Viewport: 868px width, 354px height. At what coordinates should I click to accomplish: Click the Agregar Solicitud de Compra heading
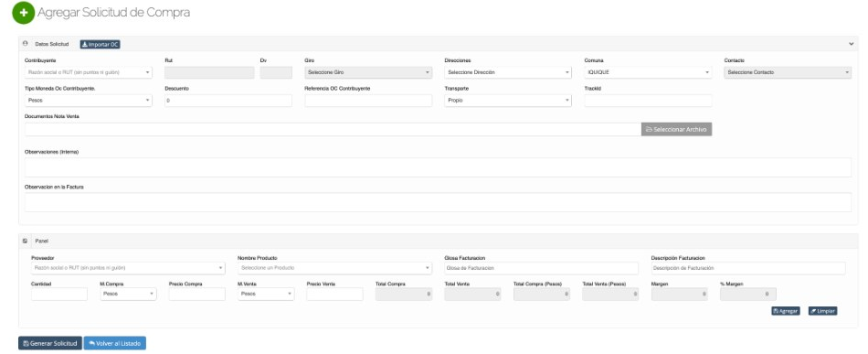coord(114,13)
